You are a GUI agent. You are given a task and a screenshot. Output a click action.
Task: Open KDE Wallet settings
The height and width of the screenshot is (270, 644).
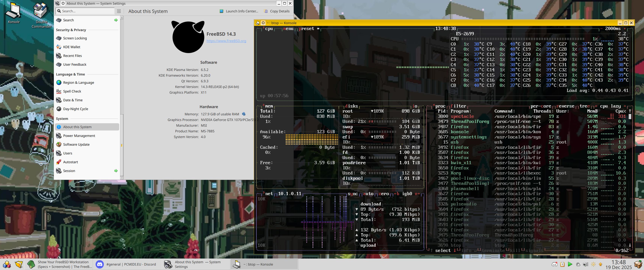[71, 47]
